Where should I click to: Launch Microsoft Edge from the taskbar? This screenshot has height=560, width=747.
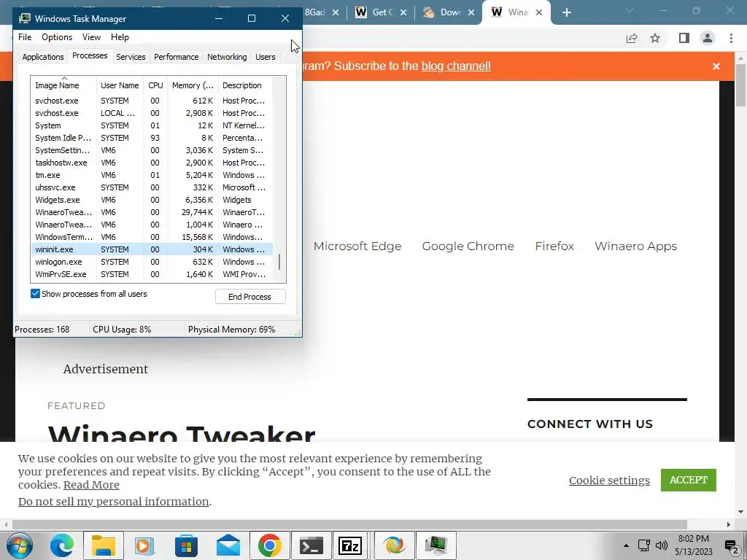tap(62, 545)
